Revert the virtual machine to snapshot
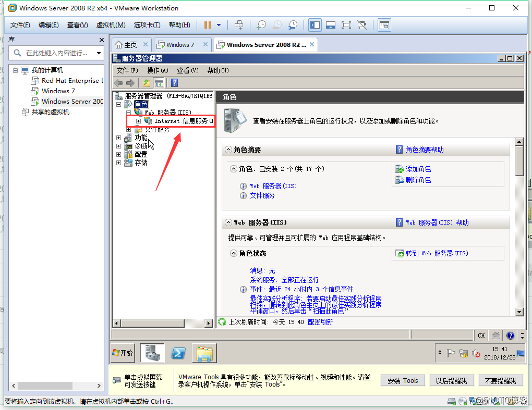 277,24
